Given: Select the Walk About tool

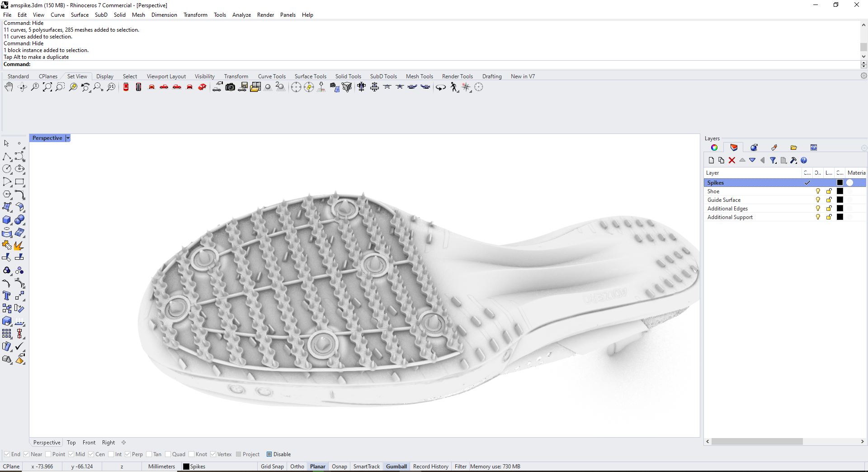Looking at the screenshot, I should pyautogui.click(x=454, y=87).
